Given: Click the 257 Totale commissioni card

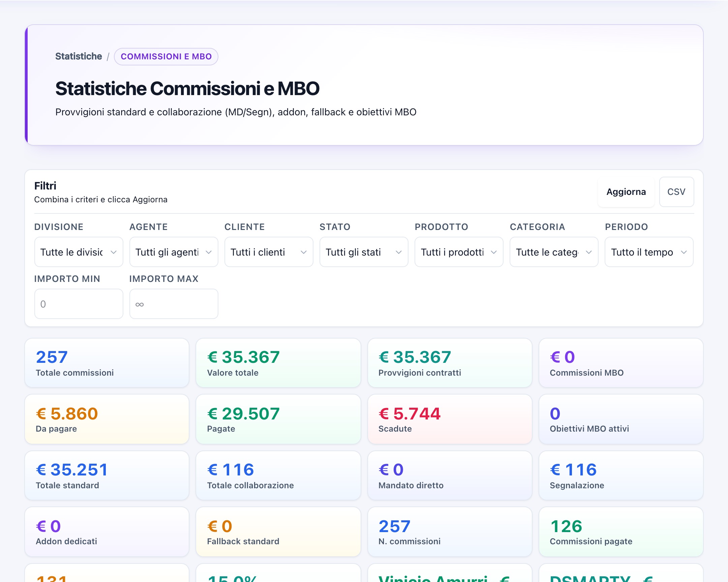Looking at the screenshot, I should 107,363.
